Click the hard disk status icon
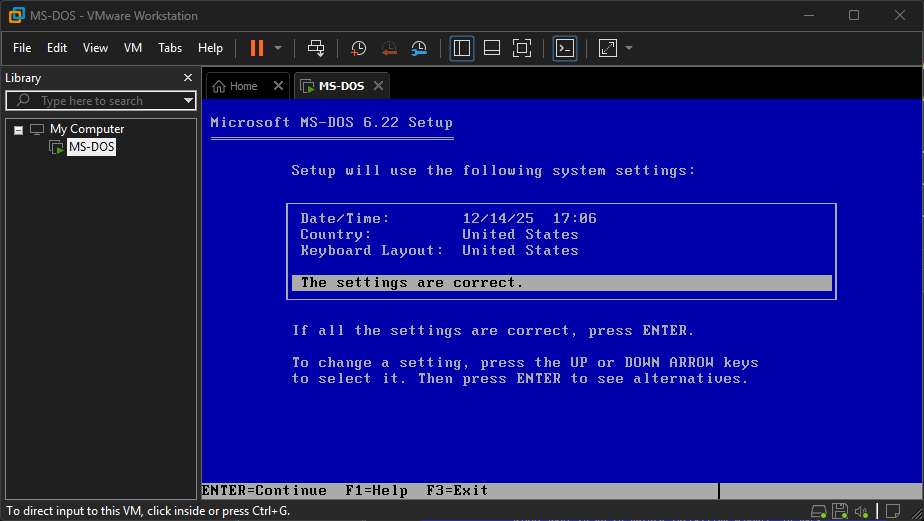Image resolution: width=924 pixels, height=521 pixels. [x=819, y=511]
